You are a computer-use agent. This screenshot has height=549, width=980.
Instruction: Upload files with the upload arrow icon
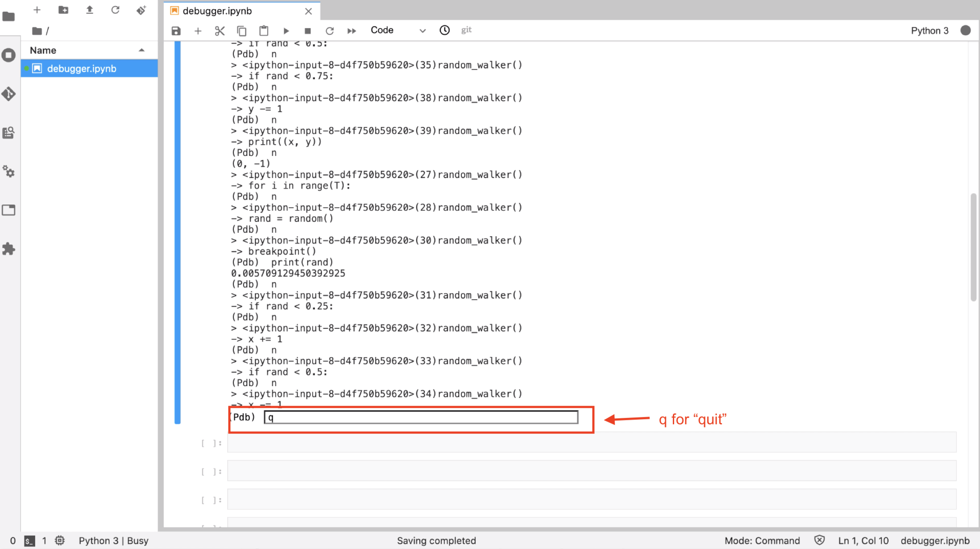[89, 10]
